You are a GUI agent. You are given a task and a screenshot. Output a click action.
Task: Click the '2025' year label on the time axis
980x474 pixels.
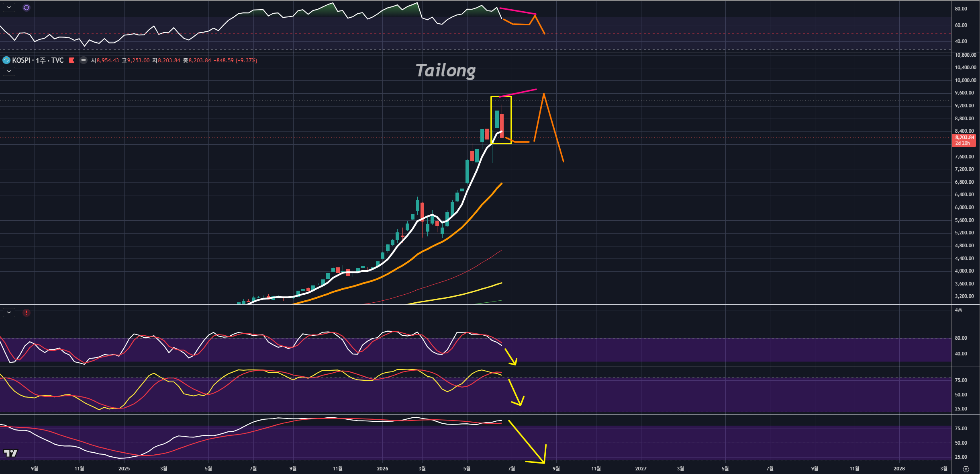coord(124,469)
